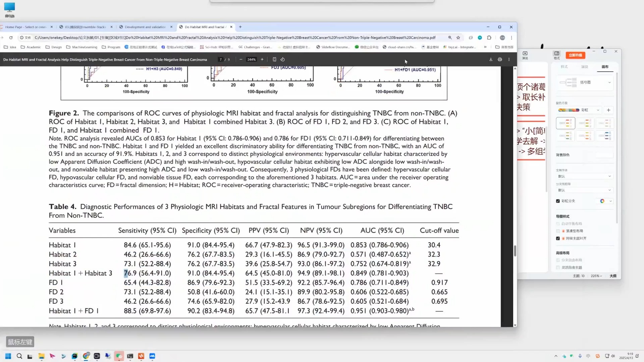This screenshot has height=362, width=644.
Task: Switch to the 样式 style tab
Action: [564, 67]
